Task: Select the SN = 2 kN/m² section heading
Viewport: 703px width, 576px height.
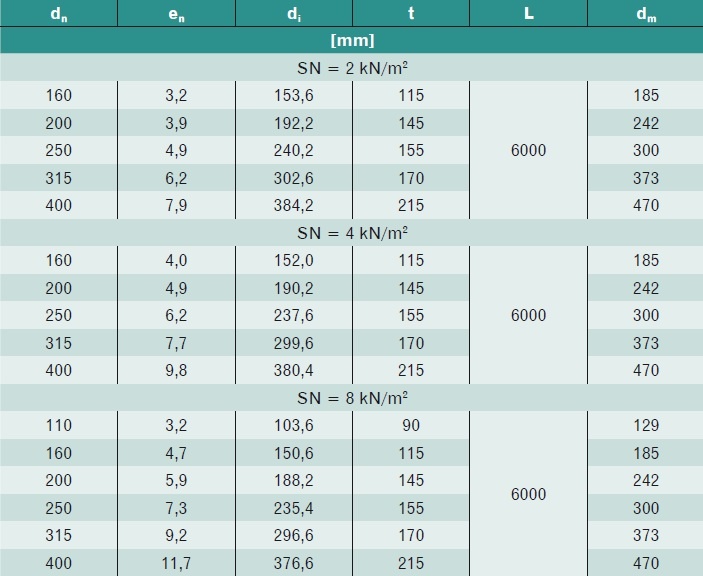Action: (352, 68)
